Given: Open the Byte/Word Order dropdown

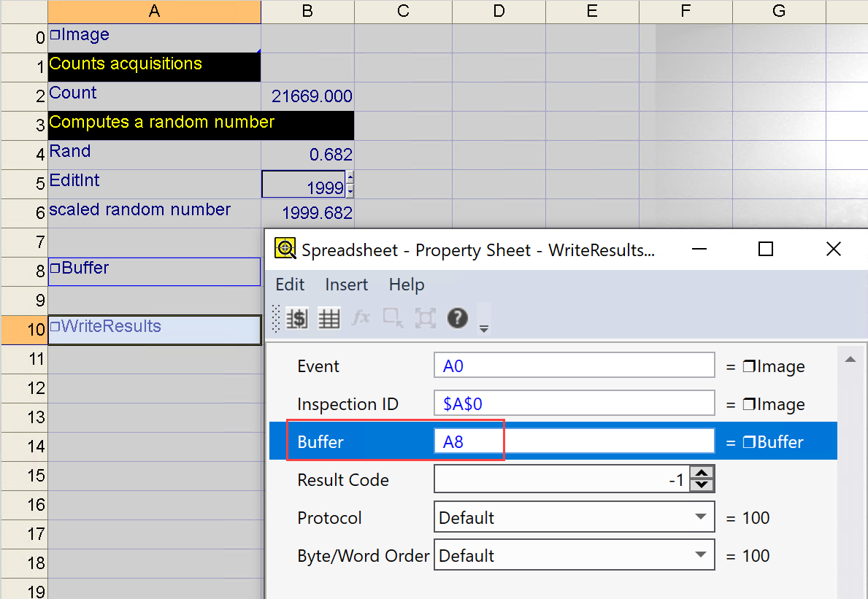Looking at the screenshot, I should (701, 556).
